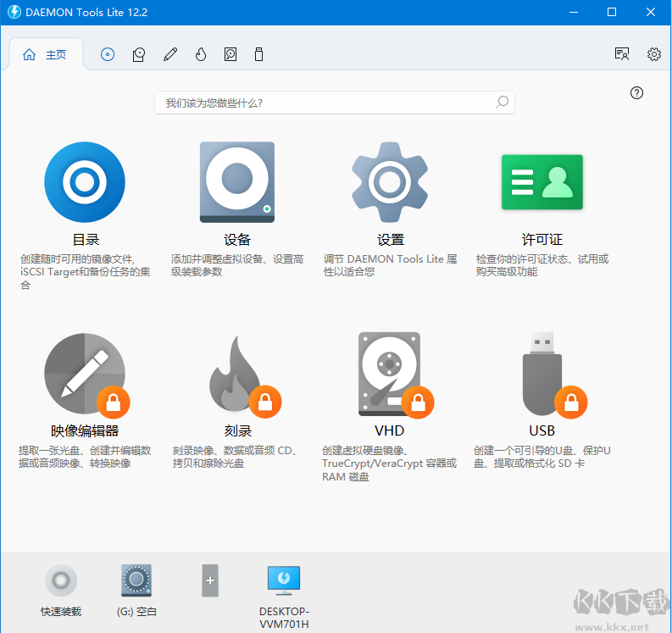Viewport: 672px width, 633px height.
Task: Click the DESKTOP-VVM701H label text
Action: (x=284, y=618)
